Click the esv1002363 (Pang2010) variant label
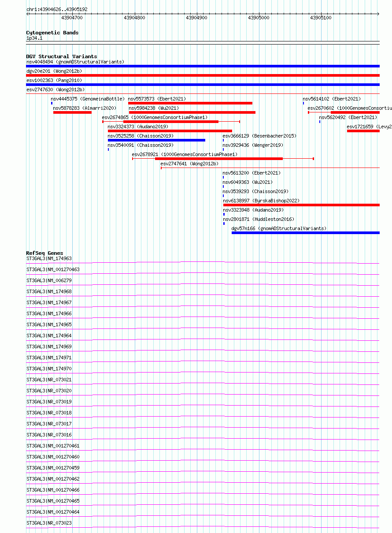392x533 pixels. click(x=54, y=80)
